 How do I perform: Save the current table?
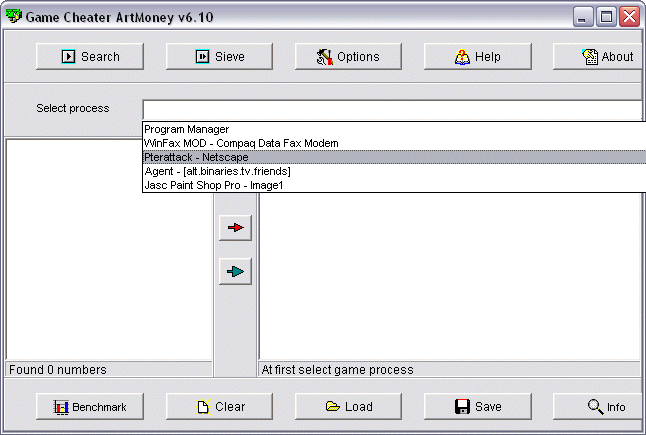pos(477,407)
